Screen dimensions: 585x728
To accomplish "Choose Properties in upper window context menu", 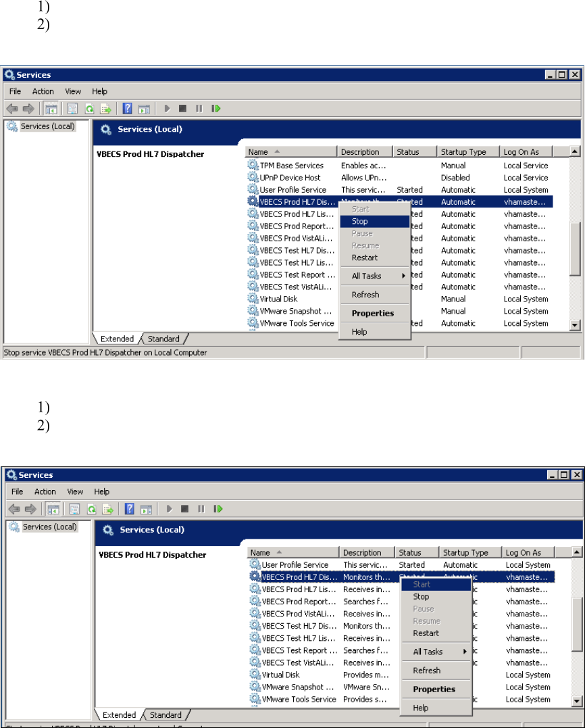I will (375, 314).
